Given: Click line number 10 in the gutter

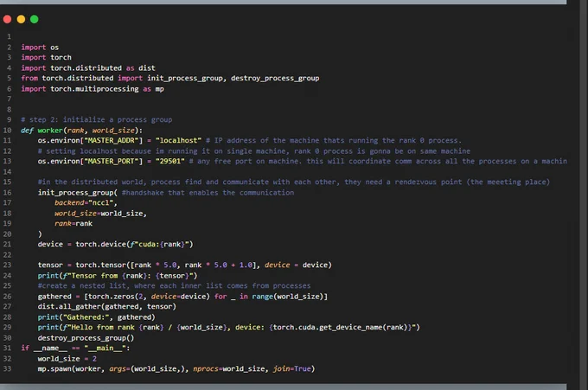Looking at the screenshot, I should click(x=8, y=131).
